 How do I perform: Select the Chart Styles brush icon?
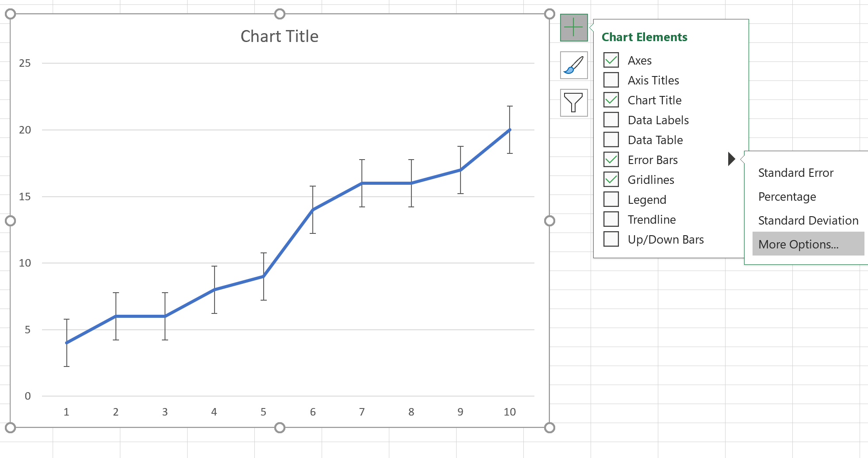click(573, 65)
